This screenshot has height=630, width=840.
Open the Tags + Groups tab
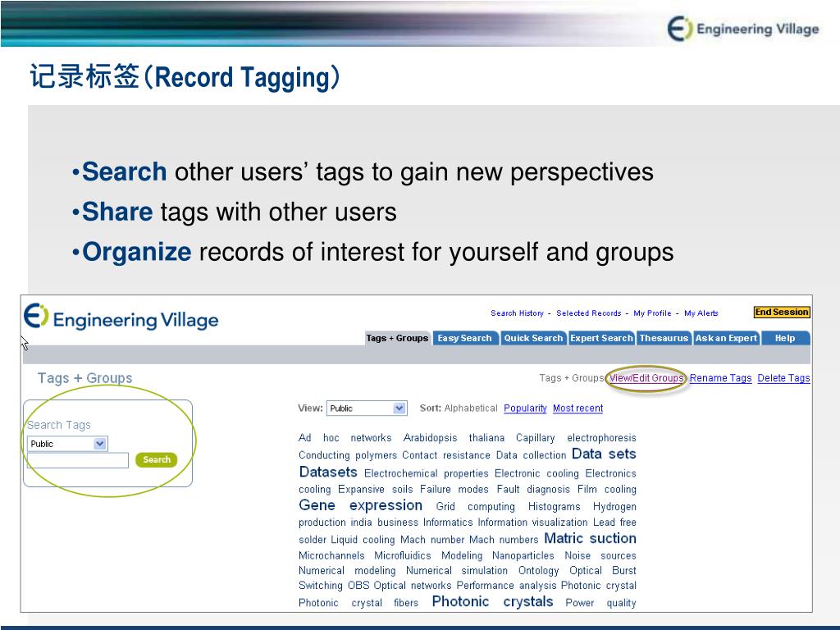397,338
